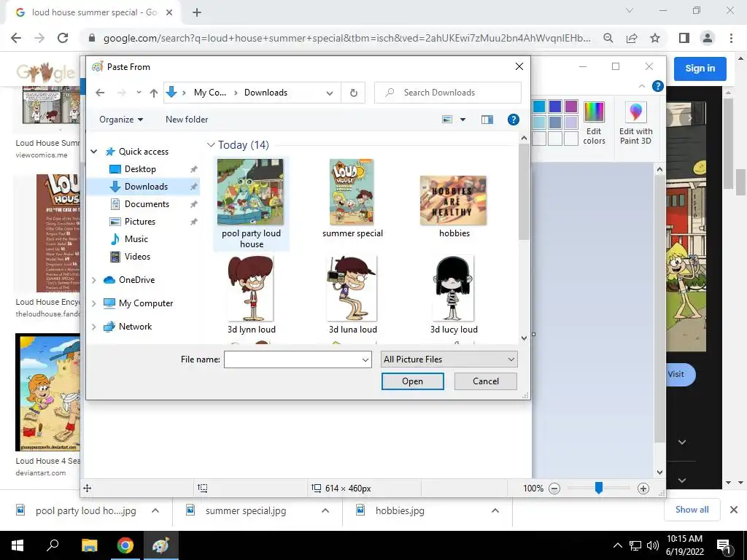Image resolution: width=747 pixels, height=560 pixels.
Task: Expand My Computer tree node
Action: [x=94, y=303]
